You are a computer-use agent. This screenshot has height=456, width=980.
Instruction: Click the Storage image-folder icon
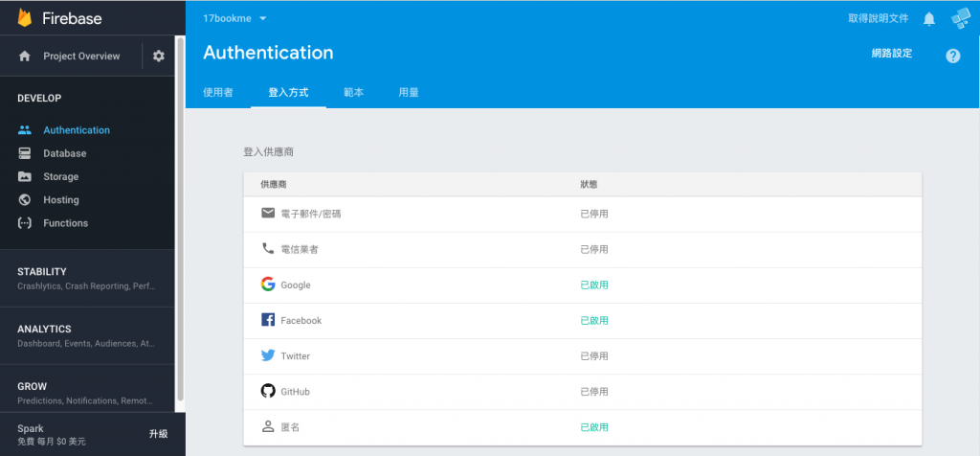point(24,176)
